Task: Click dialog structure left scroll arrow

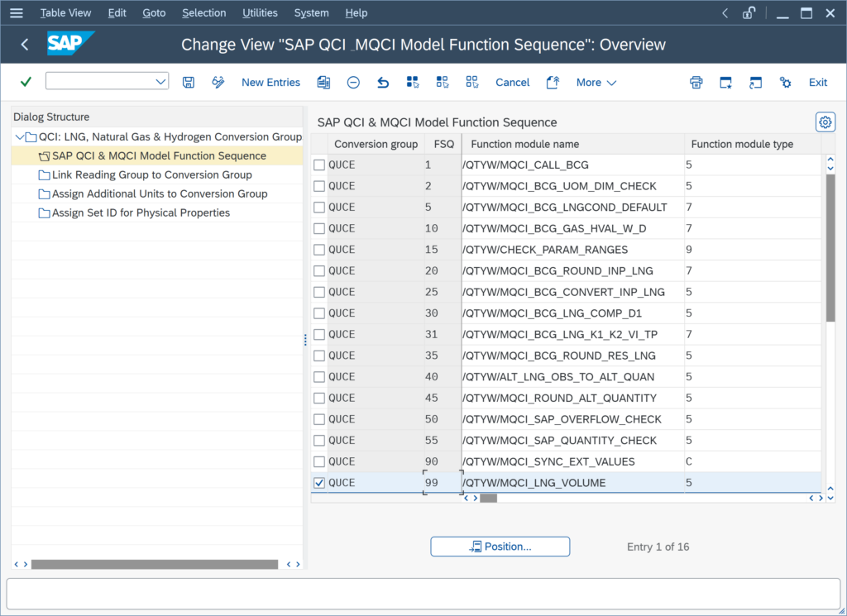Action: (x=17, y=564)
